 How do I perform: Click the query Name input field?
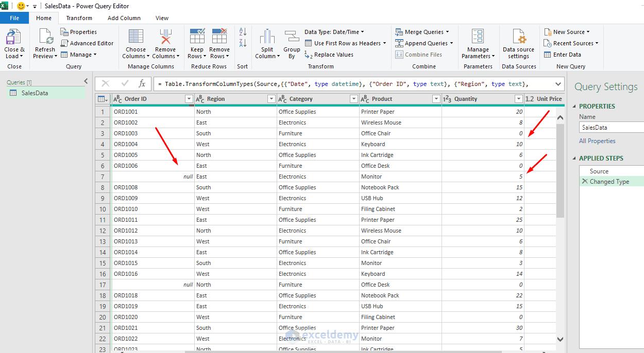[x=612, y=127]
